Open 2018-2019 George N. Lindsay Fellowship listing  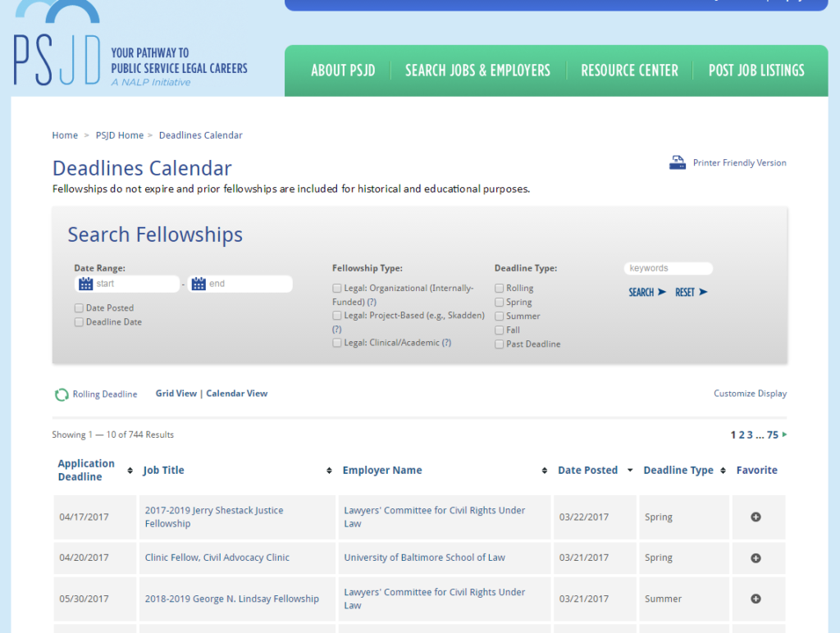pyautogui.click(x=231, y=599)
